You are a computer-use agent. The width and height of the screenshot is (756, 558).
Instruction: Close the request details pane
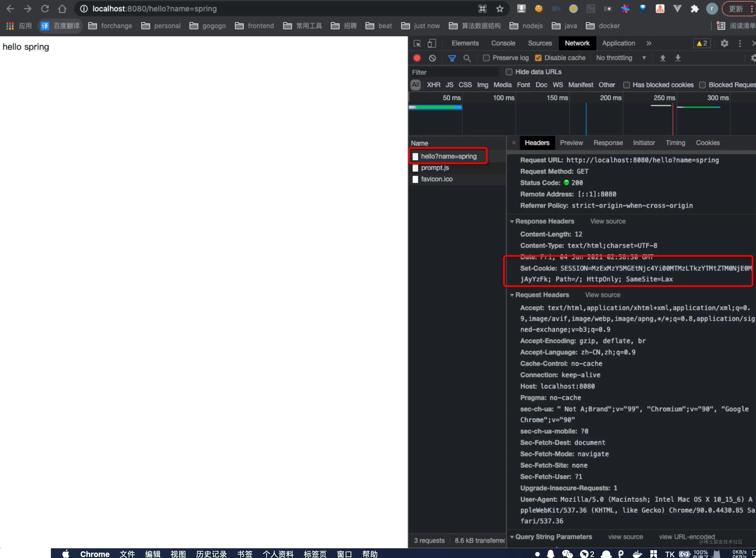514,143
